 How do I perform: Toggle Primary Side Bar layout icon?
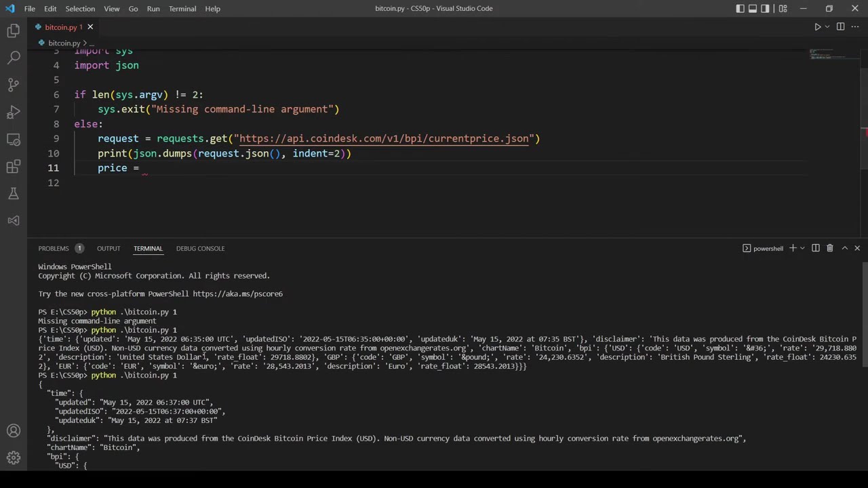point(741,8)
